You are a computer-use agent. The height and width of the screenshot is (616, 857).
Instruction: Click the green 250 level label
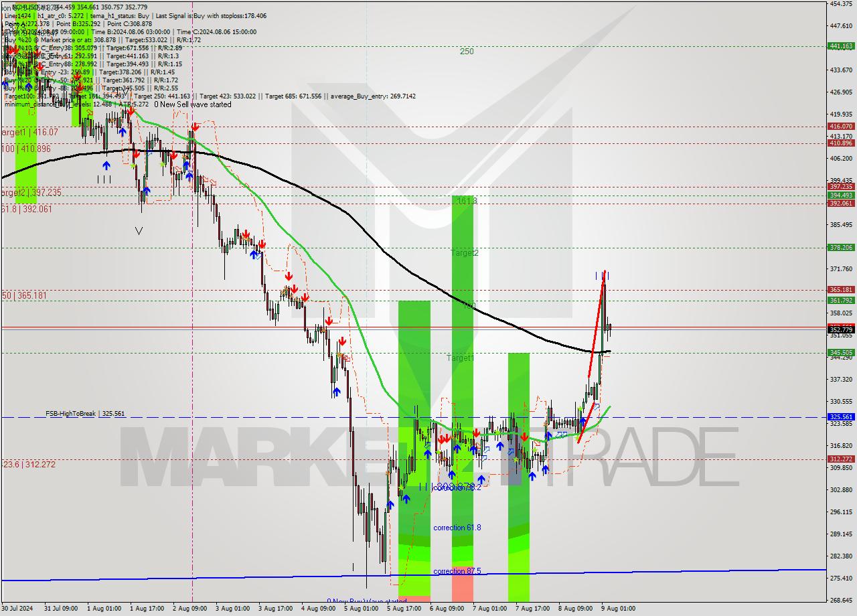[x=467, y=52]
